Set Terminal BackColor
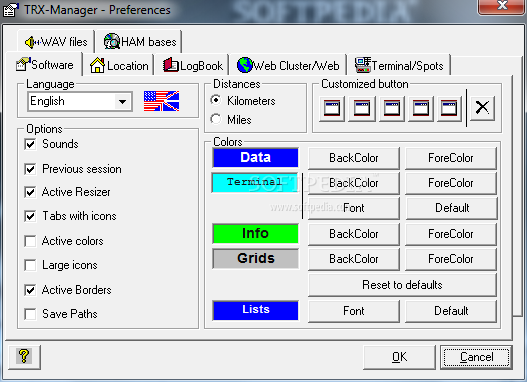 354,183
